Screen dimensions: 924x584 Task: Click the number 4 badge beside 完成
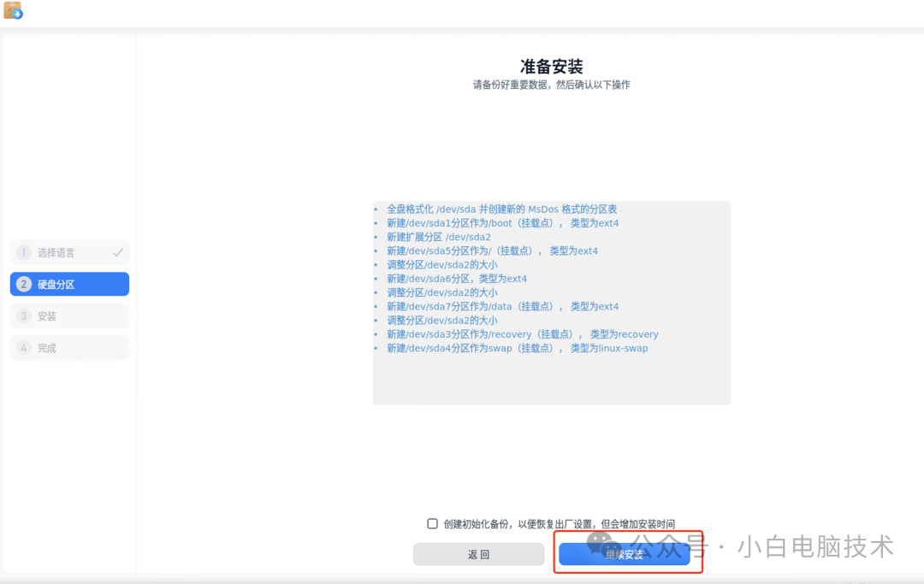pos(24,348)
